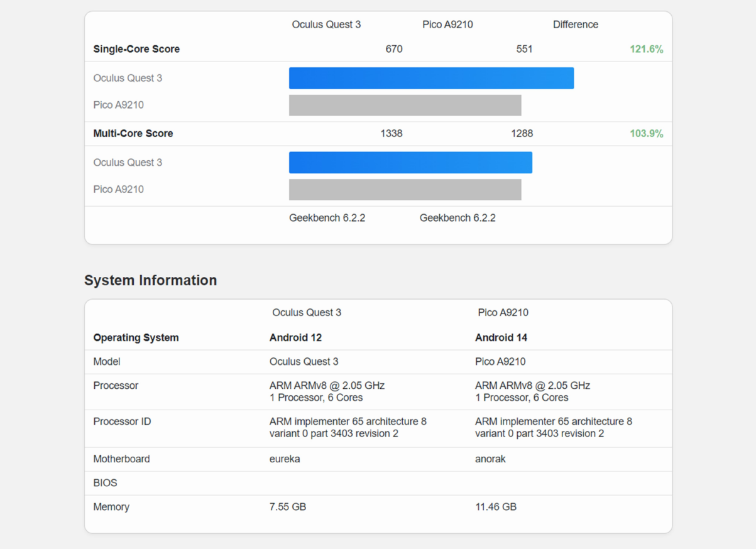Click Geekbench 6.2.2 under the Oculus Quest 3 column

point(327,218)
